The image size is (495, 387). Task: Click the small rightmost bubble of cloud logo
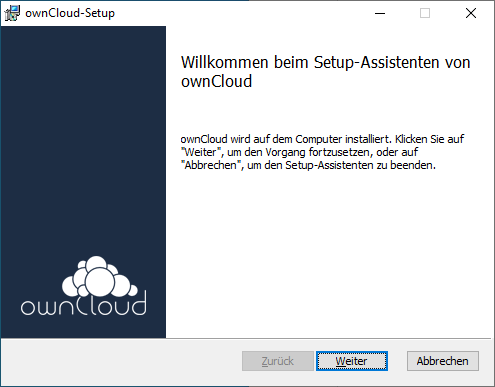coord(133,290)
